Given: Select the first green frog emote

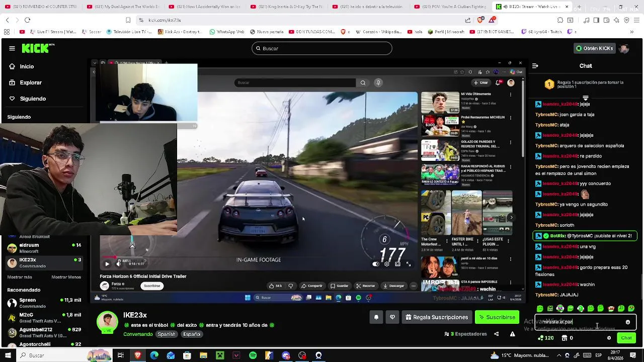Looking at the screenshot, I should 540,308.
